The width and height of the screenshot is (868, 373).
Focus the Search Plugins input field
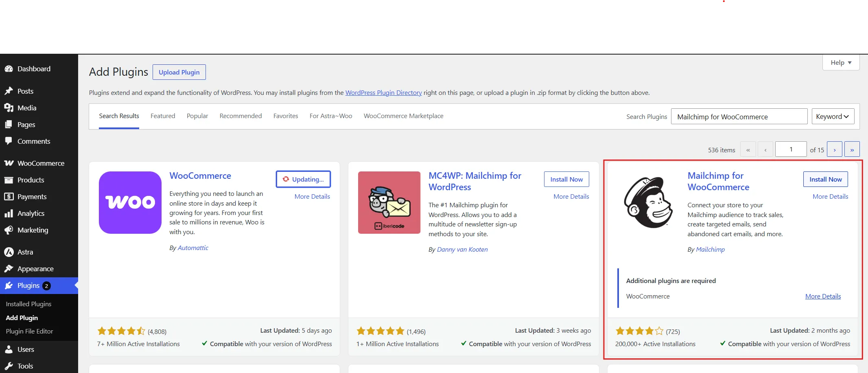(x=739, y=116)
